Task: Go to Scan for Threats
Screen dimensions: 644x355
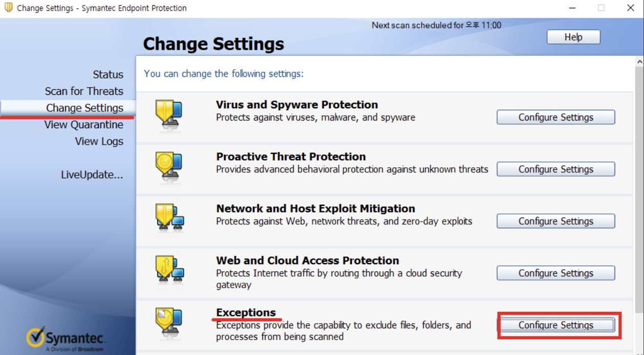Action: click(84, 91)
